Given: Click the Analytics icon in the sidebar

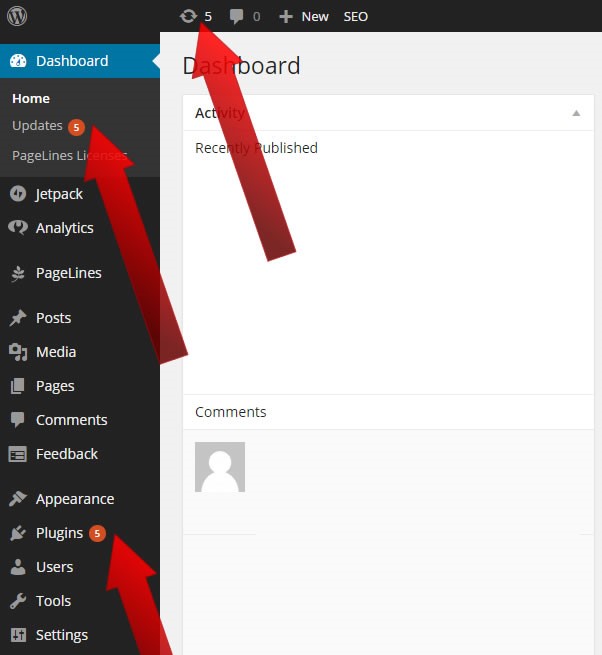Looking at the screenshot, I should pos(18,228).
